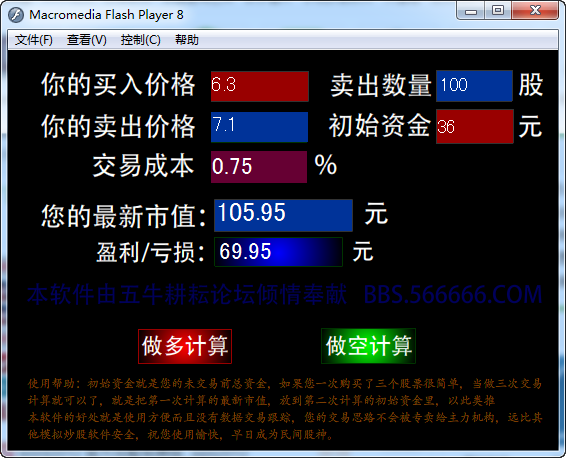This screenshot has height=458, width=566.
Task: Open the 帮助 menu
Action: 187,40
